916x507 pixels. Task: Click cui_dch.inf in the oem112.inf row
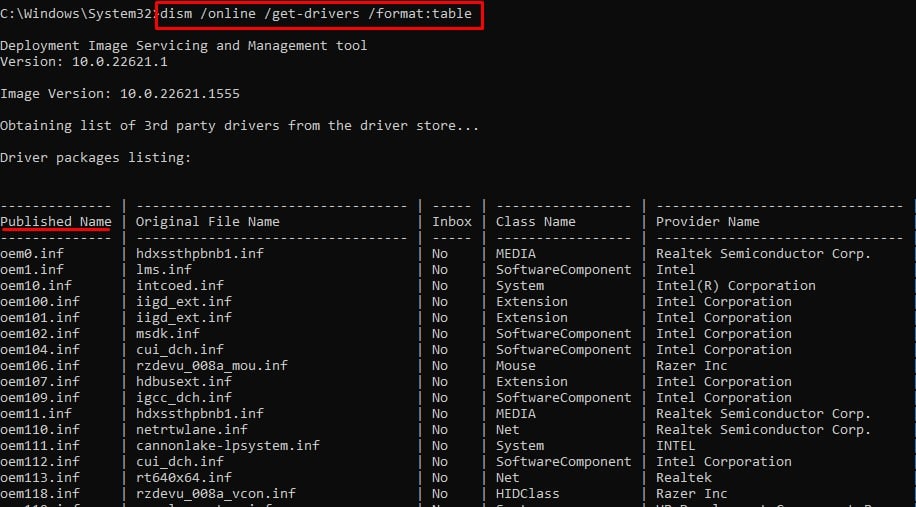(179, 462)
